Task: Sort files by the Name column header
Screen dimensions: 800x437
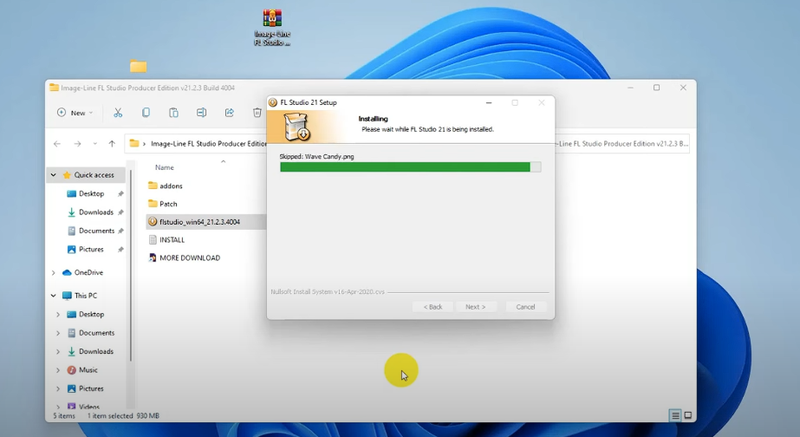Action: (164, 167)
